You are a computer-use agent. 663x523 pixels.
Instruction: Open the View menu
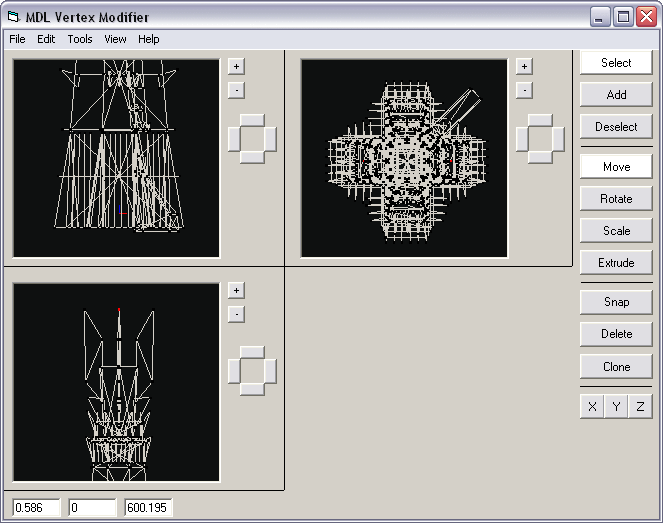click(115, 39)
